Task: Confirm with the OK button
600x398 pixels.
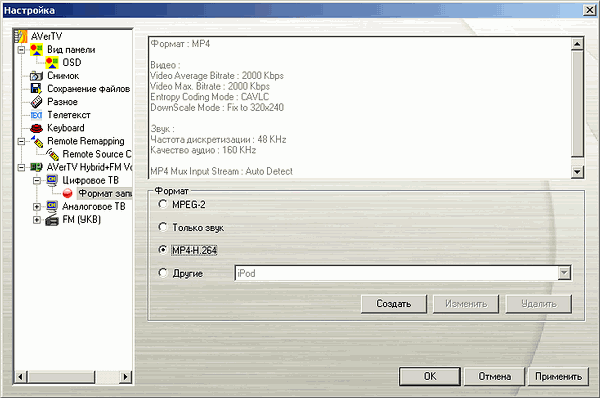Action: 430,377
